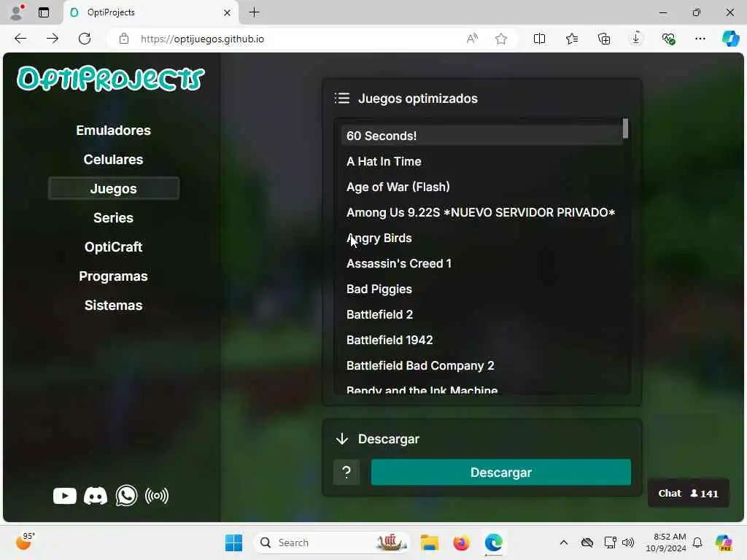Open the Downloads icon in toolbar
This screenshot has width=747, height=560.
click(x=636, y=39)
